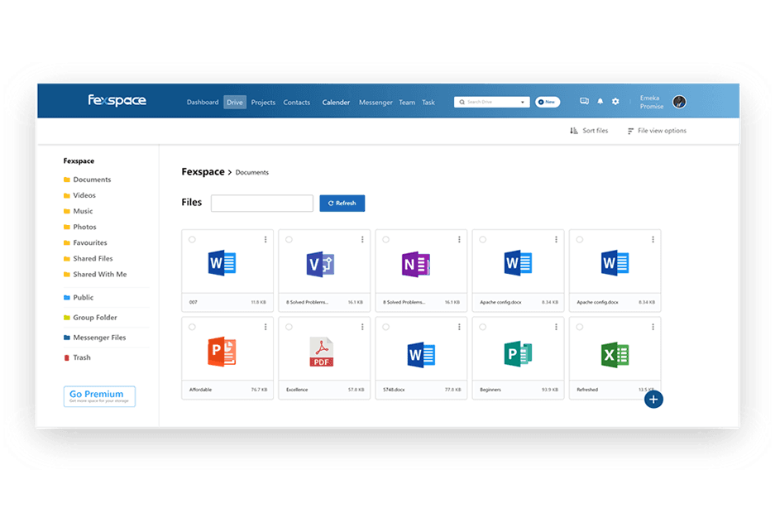Select the 007 file radio button
Image resolution: width=775 pixels, height=532 pixels.
(x=192, y=239)
